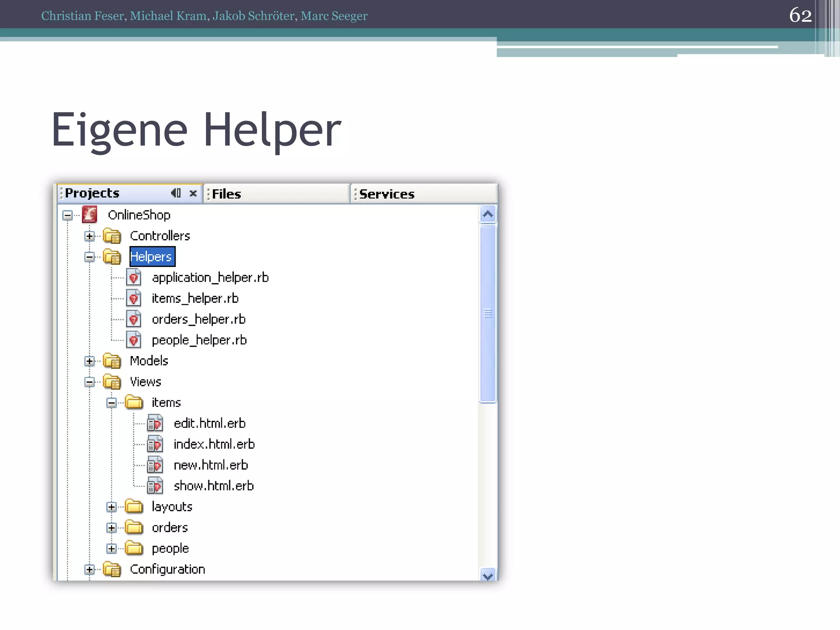Click the show.html.erb file icon
Screen dimensions: 840x630
[155, 486]
